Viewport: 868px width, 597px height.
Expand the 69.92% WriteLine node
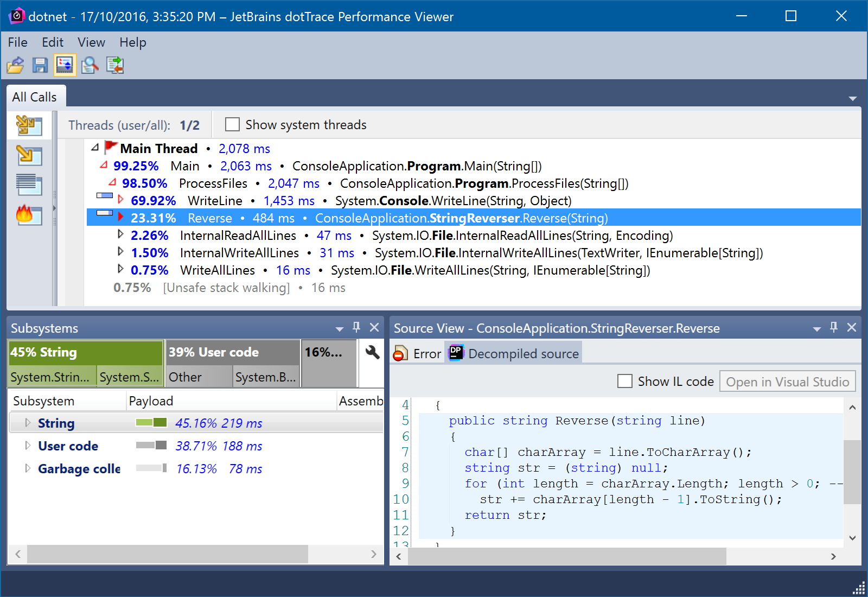[x=120, y=200]
